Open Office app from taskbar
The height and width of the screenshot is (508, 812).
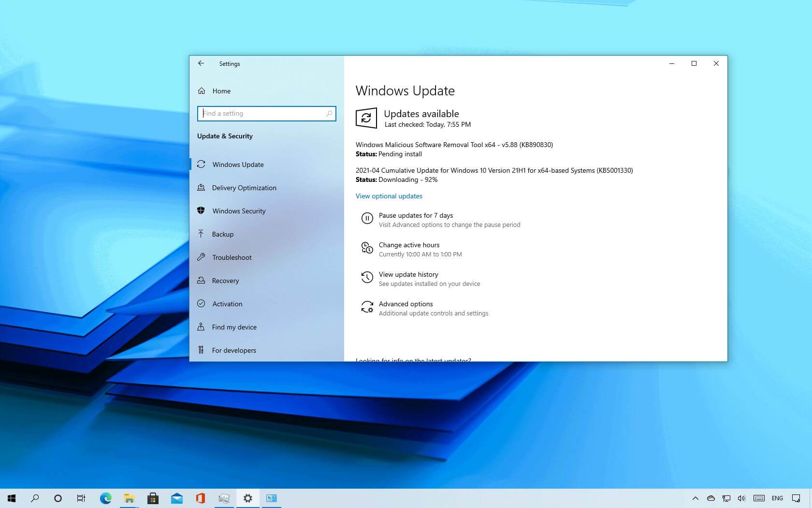200,498
